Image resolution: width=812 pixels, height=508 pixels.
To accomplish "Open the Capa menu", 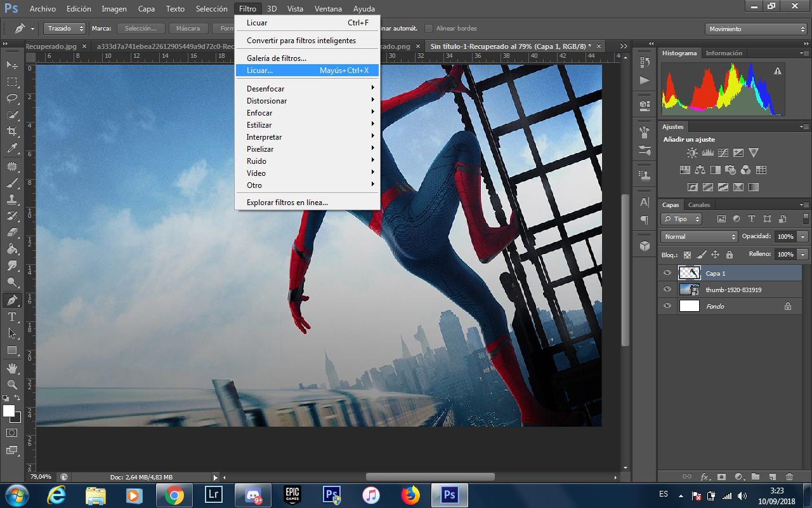I will tap(147, 9).
